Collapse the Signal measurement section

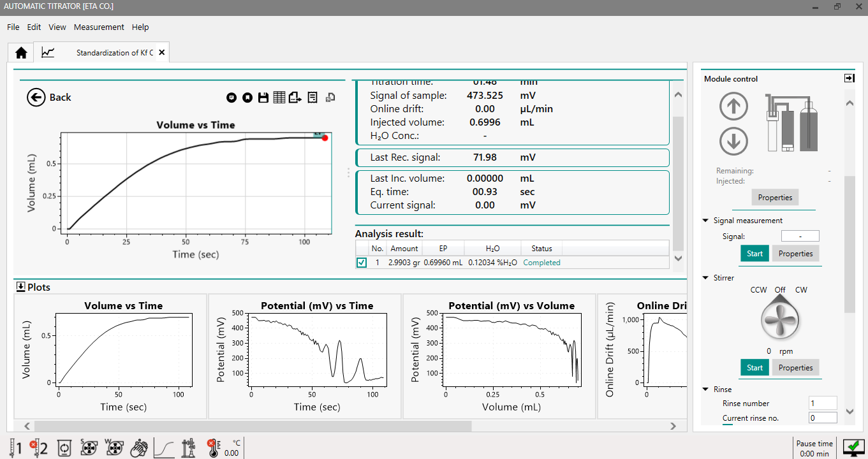click(x=705, y=221)
